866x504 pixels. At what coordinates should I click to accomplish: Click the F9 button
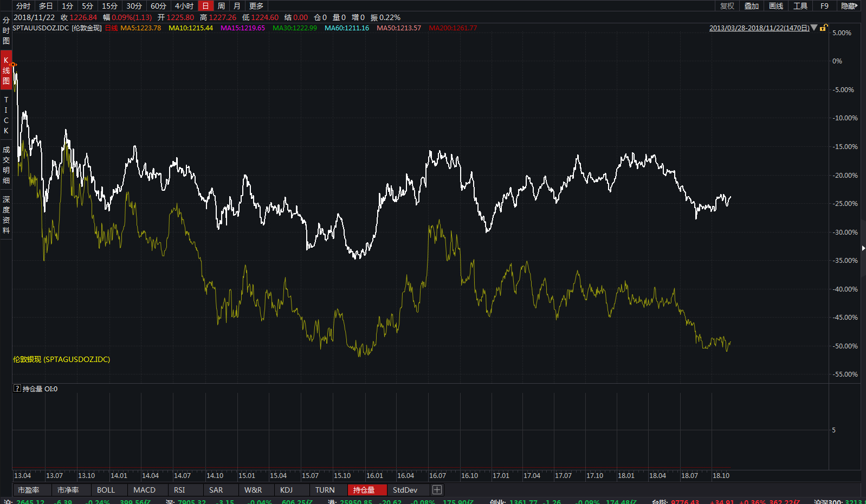point(824,6)
